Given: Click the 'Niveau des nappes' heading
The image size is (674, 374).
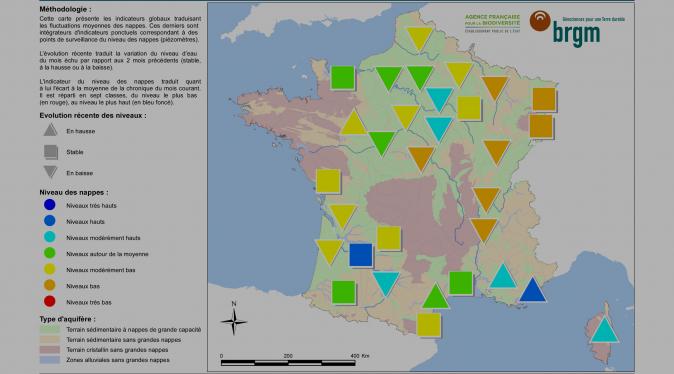Looking at the screenshot, I should tap(74, 193).
